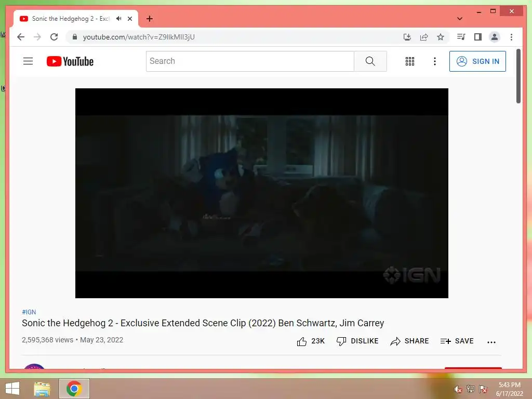
Task: Click the muted volume tray icon
Action: [x=458, y=389]
